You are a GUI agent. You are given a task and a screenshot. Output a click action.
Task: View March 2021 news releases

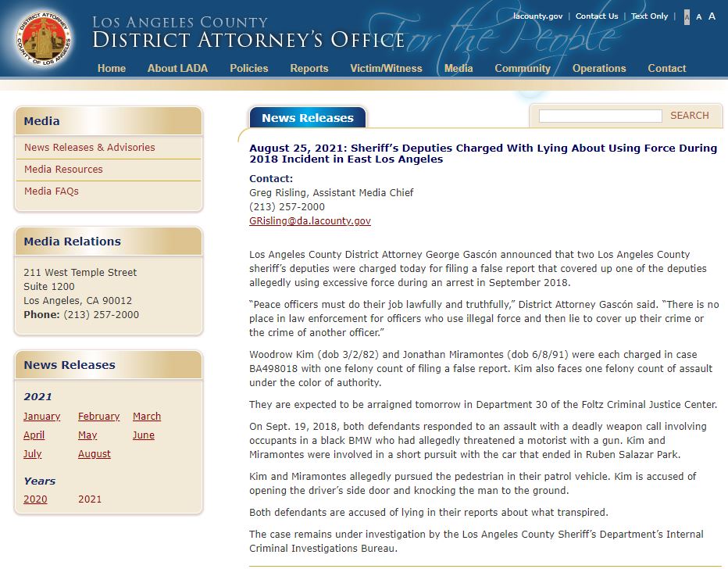tap(147, 416)
